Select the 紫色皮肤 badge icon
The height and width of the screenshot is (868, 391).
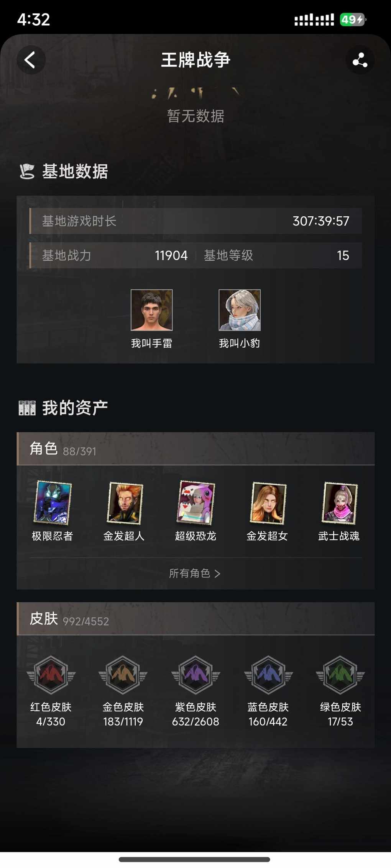click(195, 675)
